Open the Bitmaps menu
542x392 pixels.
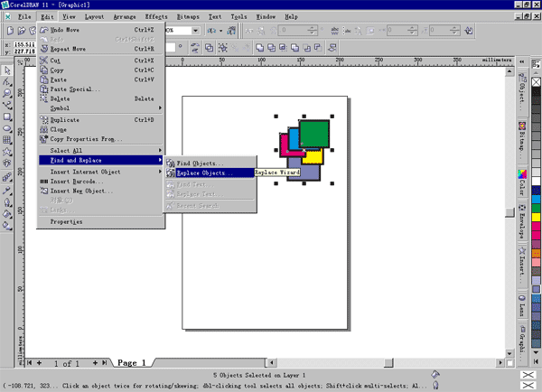pos(188,16)
